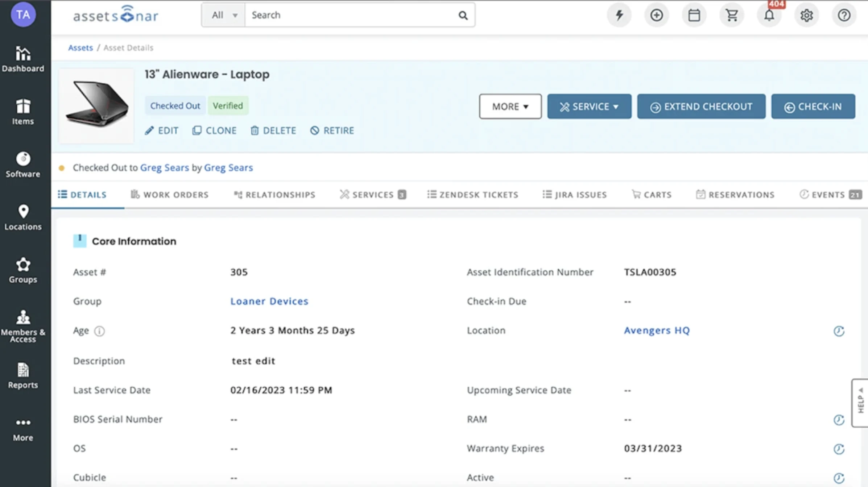Viewport: 868px width, 487px height.
Task: Go to Dashboard in sidebar
Action: click(x=23, y=59)
